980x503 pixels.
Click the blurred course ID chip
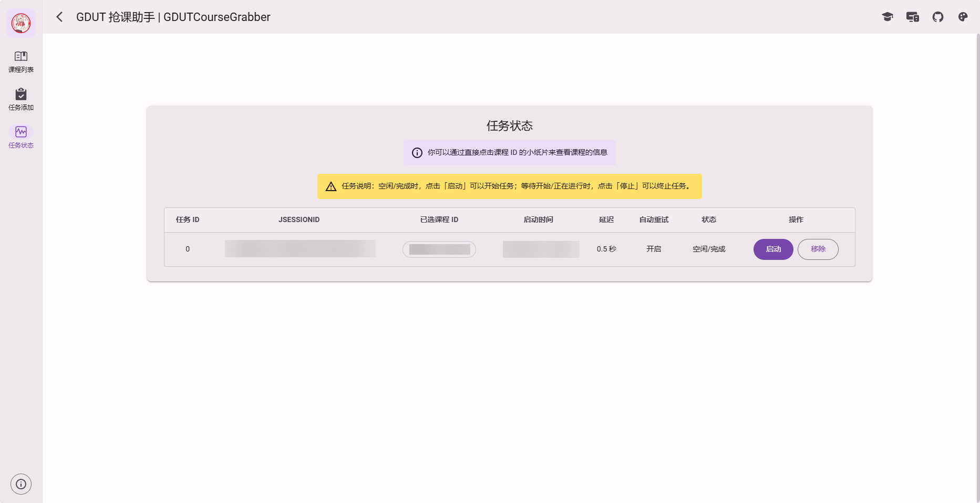pyautogui.click(x=439, y=249)
